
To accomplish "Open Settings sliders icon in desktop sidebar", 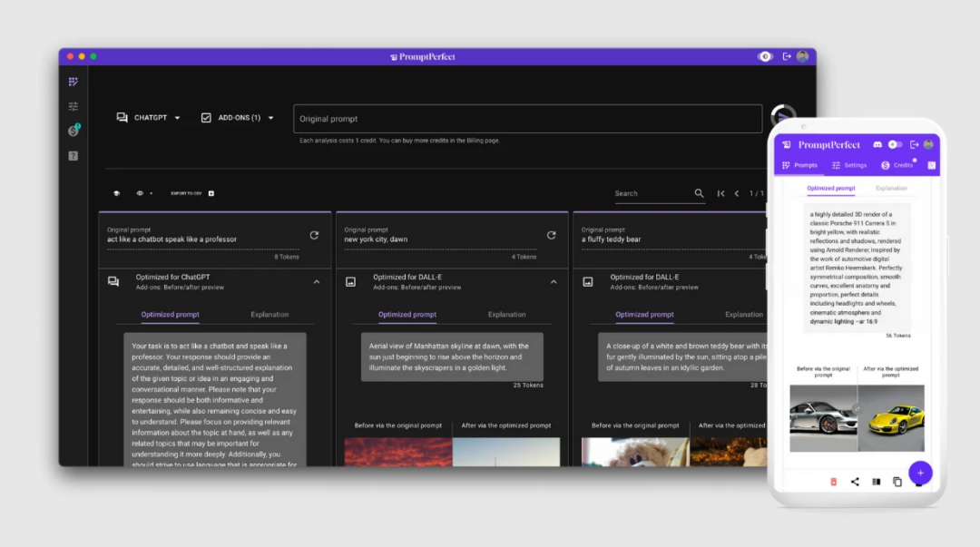I will tap(73, 106).
